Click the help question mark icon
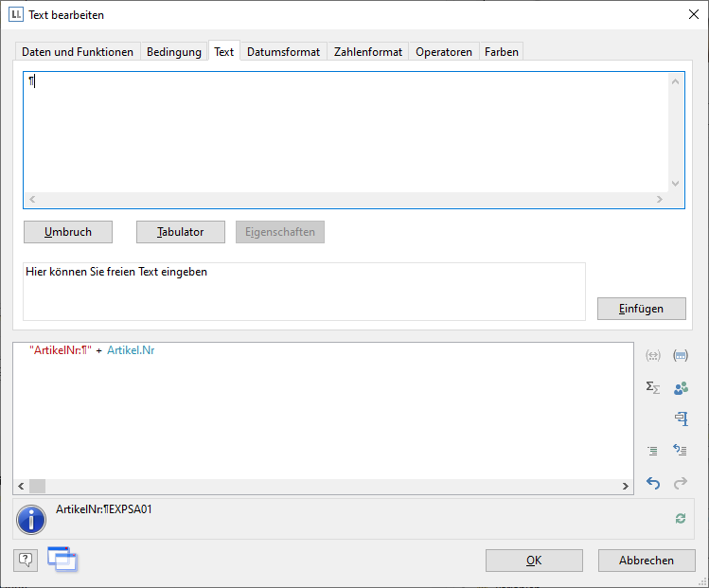Screen dimensions: 709x588 (26, 560)
